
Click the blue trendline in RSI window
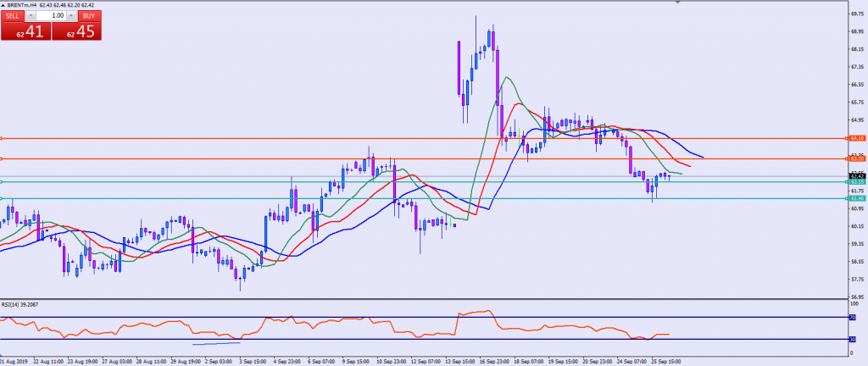coord(217,344)
